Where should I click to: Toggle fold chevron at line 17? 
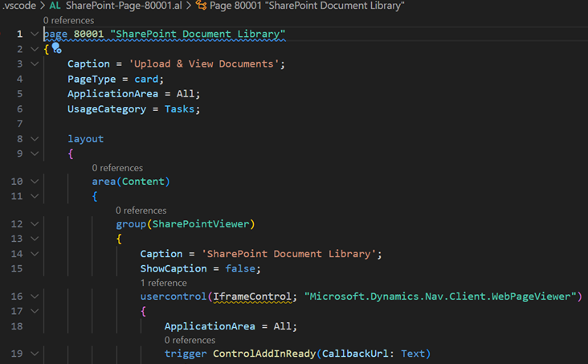click(35, 311)
